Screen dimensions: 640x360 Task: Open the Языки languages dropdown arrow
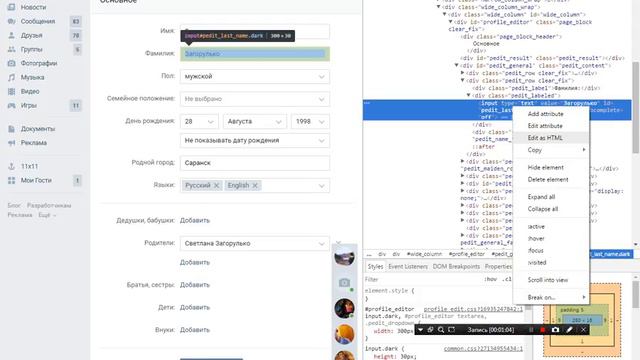(322, 186)
